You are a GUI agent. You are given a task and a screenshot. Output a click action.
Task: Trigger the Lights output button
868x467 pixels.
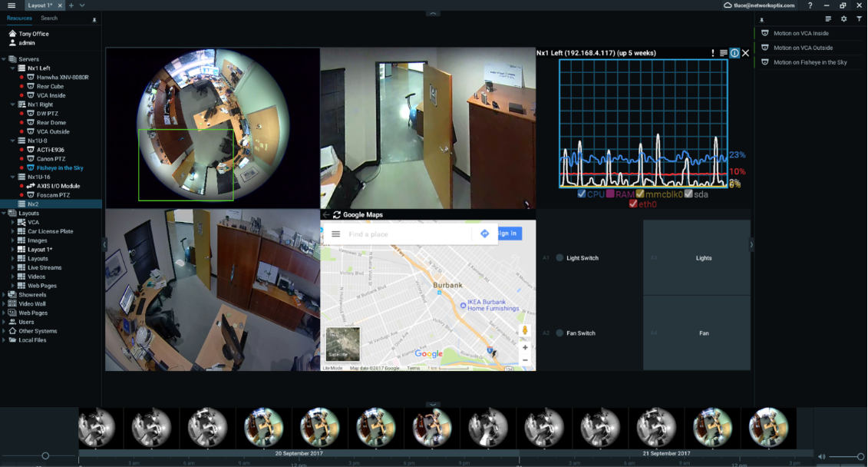[x=696, y=257]
